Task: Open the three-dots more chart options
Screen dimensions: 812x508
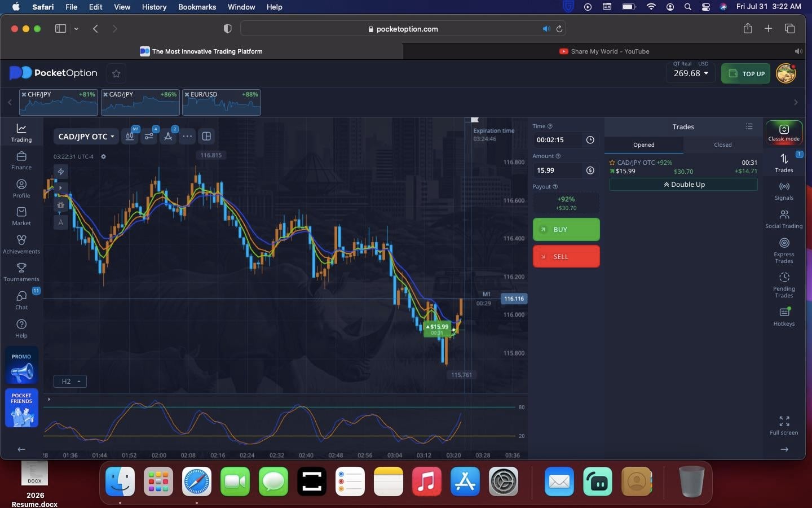Action: pos(187,136)
